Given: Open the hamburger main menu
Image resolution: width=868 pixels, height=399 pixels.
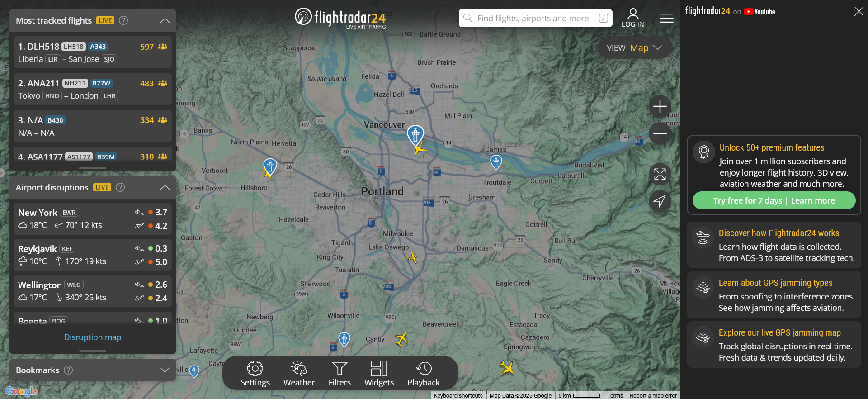Looking at the screenshot, I should (667, 18).
